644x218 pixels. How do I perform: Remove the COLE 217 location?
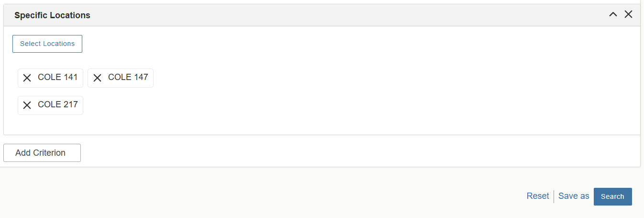[x=27, y=105]
